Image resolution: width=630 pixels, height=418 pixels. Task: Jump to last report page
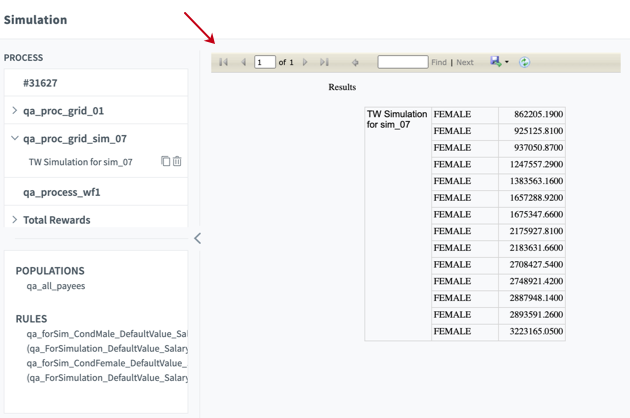[x=324, y=62]
